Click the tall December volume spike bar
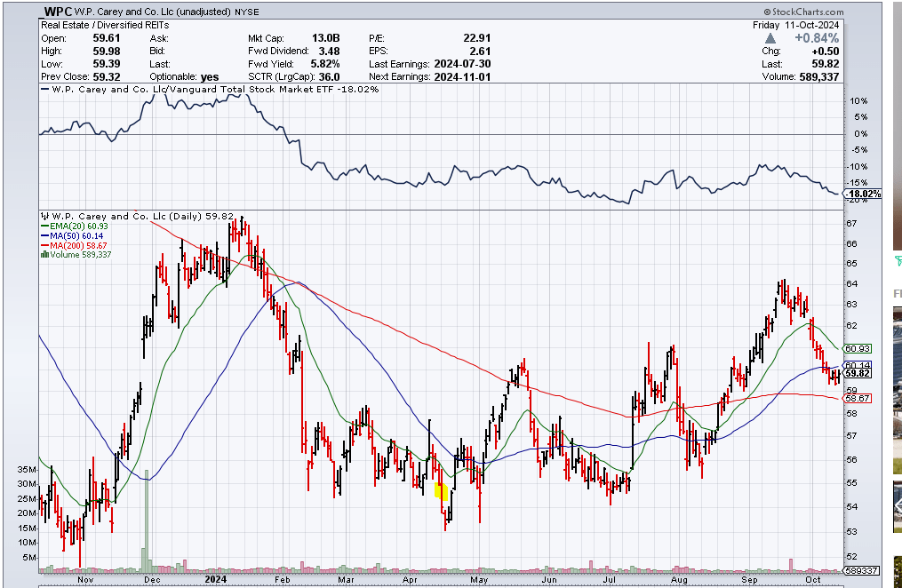Screen dimensions: 902x588 (x=148, y=515)
